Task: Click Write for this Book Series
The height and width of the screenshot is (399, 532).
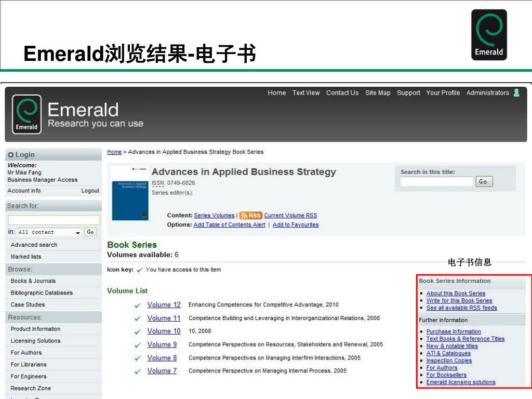Action: click(x=459, y=301)
